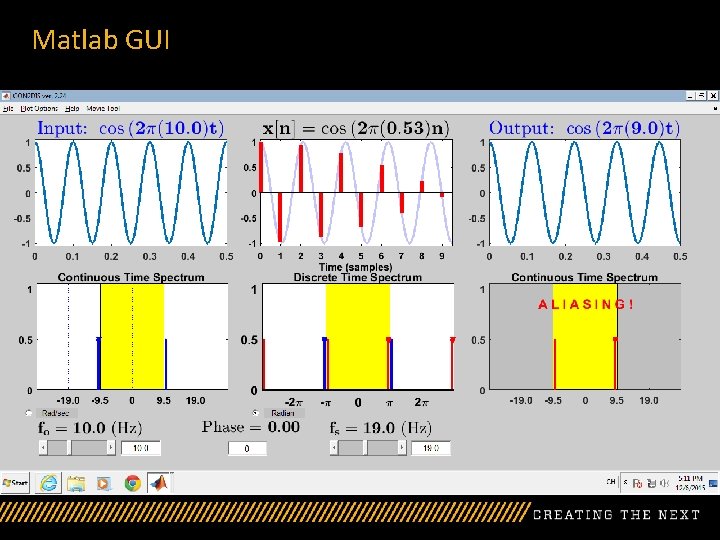This screenshot has height=540, width=720.
Task: Open Internet Explorer from taskbar
Action: point(49,483)
